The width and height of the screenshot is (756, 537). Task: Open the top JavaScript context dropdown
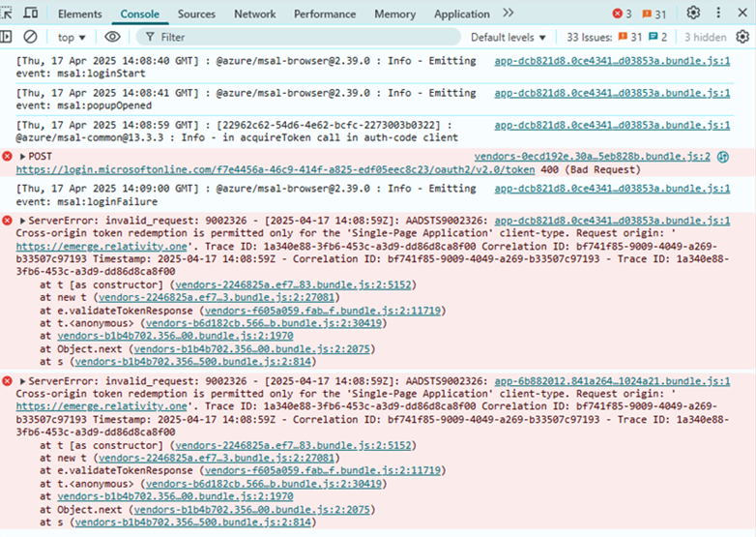pos(72,37)
